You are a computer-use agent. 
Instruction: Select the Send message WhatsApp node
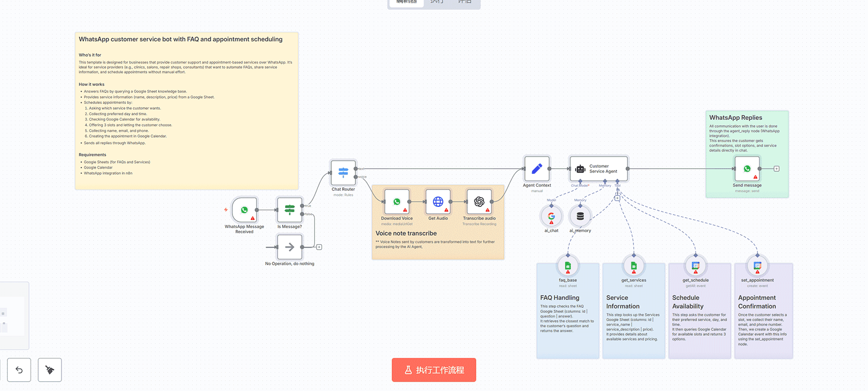pos(747,169)
